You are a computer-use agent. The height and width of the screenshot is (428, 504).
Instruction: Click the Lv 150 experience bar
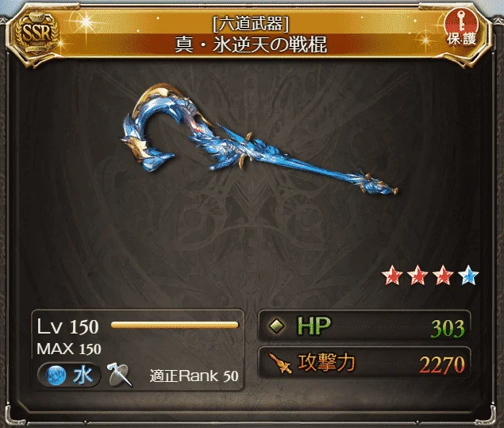175,325
